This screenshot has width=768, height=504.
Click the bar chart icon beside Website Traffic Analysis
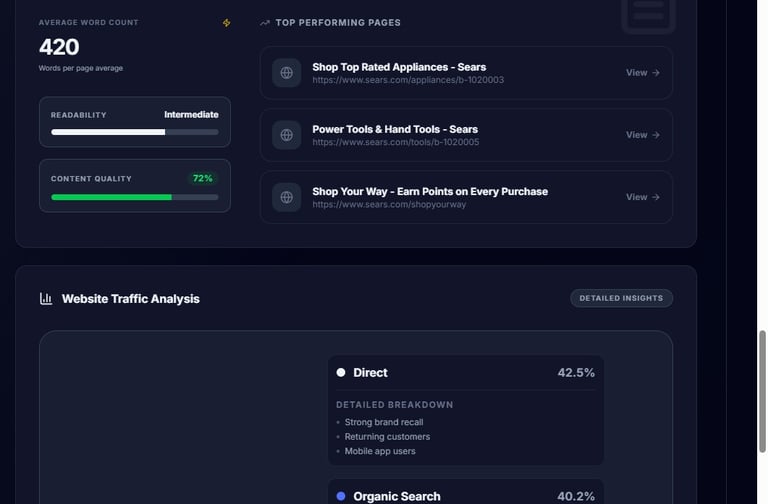(x=46, y=298)
